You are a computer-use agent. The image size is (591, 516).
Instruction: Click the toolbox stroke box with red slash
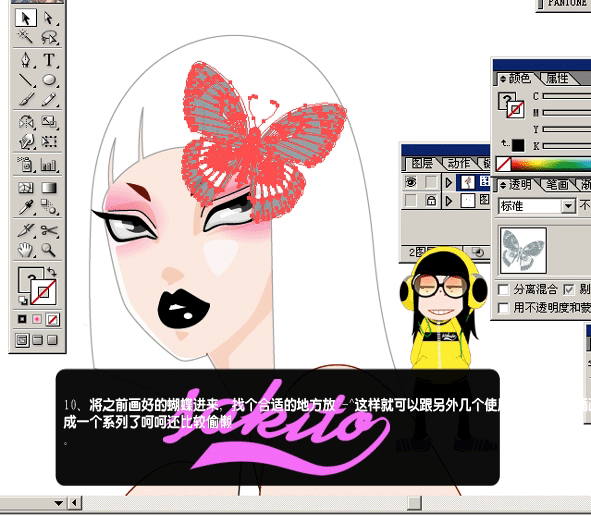43,292
